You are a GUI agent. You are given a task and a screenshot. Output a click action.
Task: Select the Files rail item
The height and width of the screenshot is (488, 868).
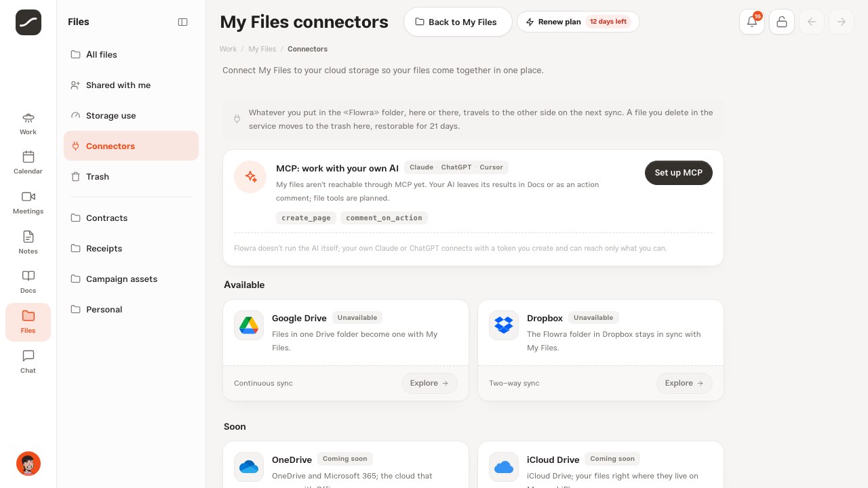pos(28,322)
